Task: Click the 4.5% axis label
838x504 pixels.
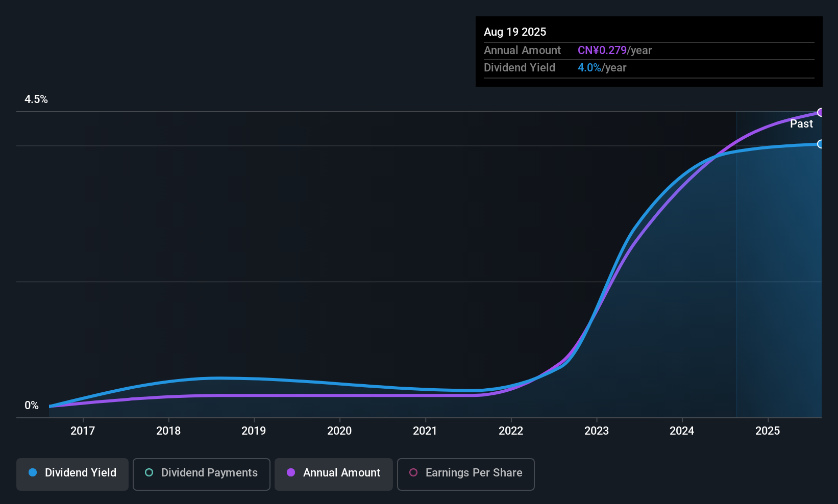Action: tap(36, 99)
